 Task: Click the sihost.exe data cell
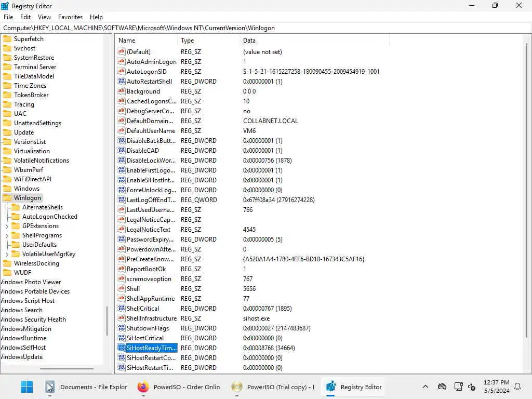point(257,318)
